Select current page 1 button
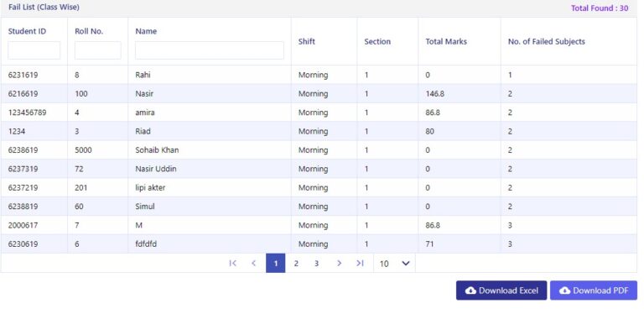 coord(276,263)
